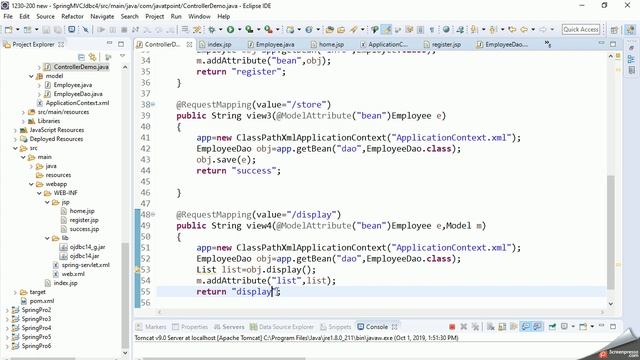This screenshot has height=360, width=640.
Task: Click Remove Launch console icon
Action: point(464,327)
